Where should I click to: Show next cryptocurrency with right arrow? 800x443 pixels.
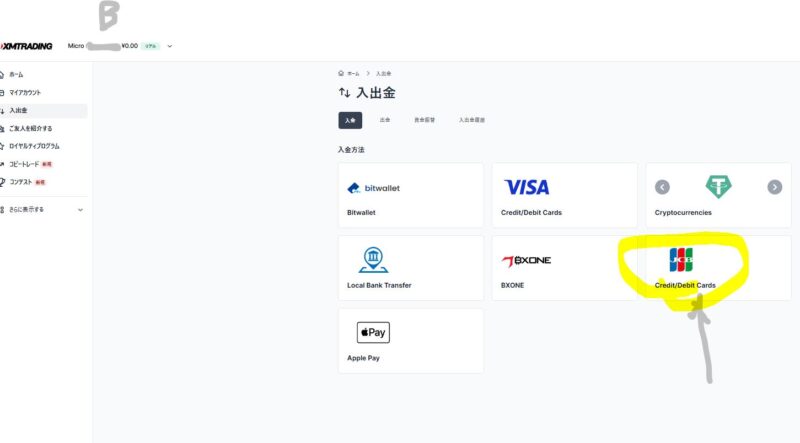tap(774, 187)
